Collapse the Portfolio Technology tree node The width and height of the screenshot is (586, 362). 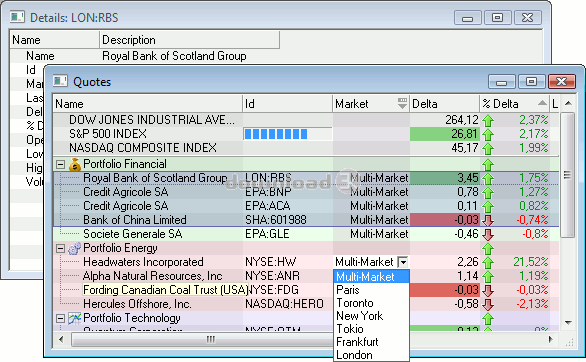click(61, 318)
